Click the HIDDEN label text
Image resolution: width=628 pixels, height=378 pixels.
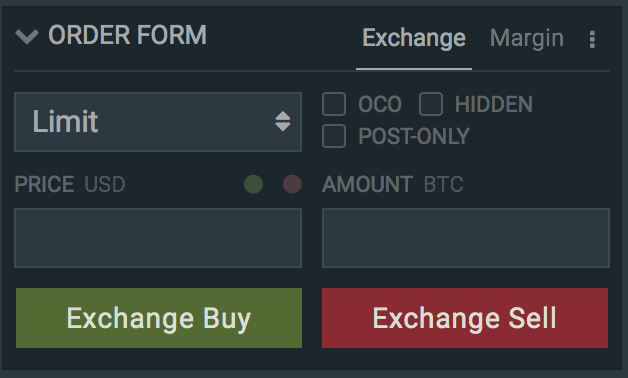click(x=494, y=105)
